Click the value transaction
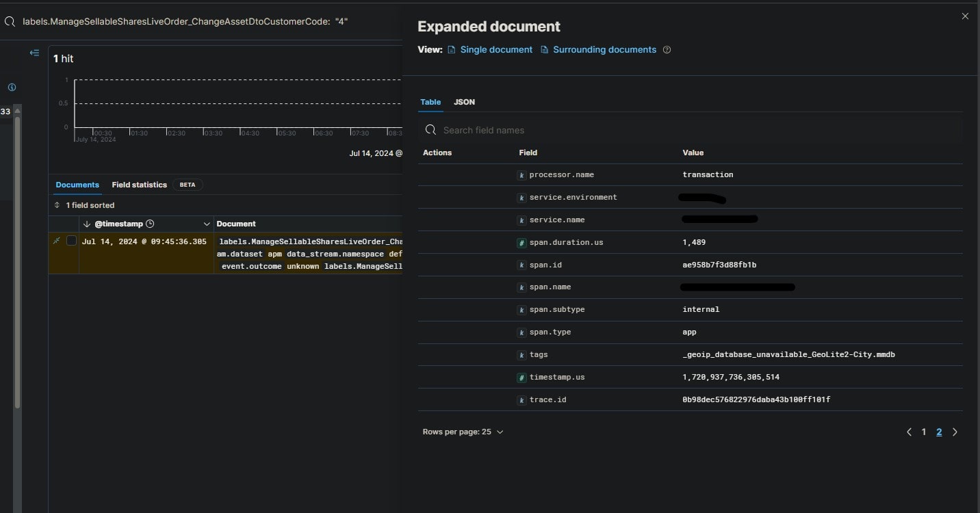This screenshot has width=980, height=513. tap(708, 174)
